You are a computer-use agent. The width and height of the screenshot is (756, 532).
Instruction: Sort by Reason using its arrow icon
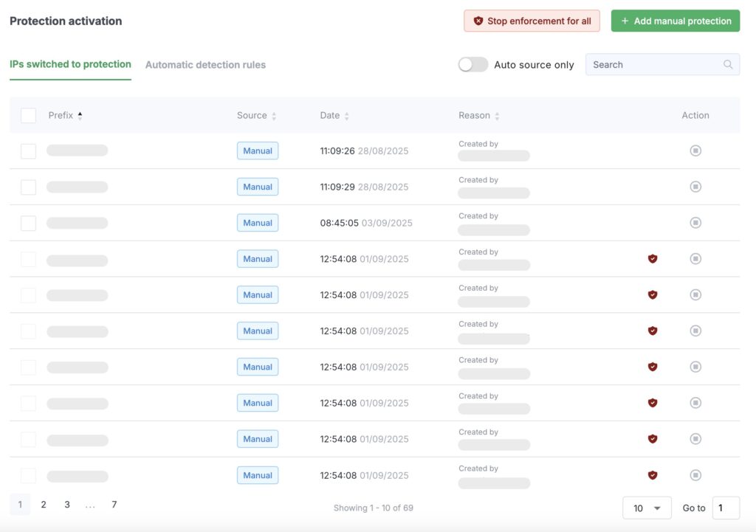[497, 116]
